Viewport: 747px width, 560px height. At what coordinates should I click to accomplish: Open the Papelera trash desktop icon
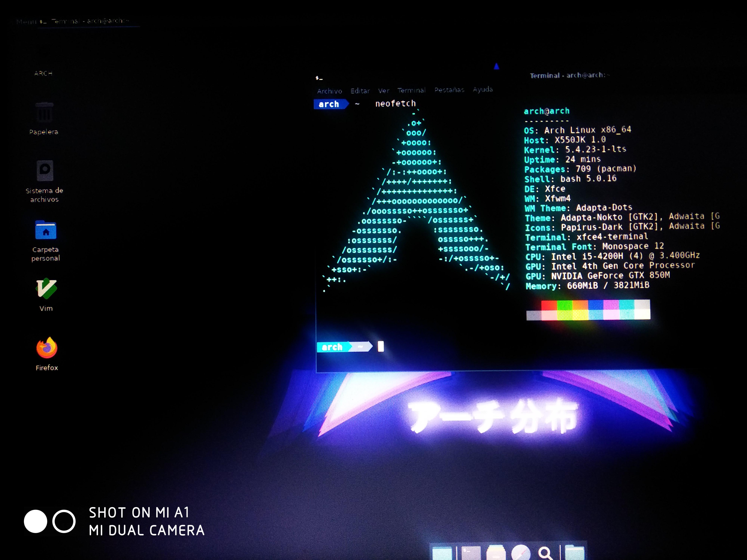click(x=44, y=113)
